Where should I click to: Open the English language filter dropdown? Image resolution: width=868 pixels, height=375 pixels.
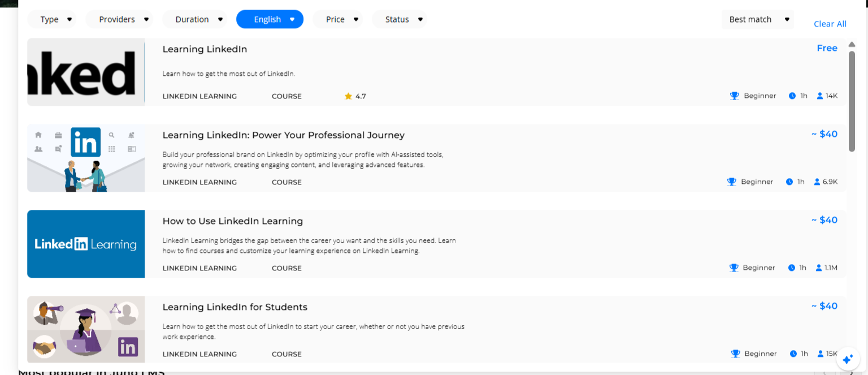[x=270, y=19]
